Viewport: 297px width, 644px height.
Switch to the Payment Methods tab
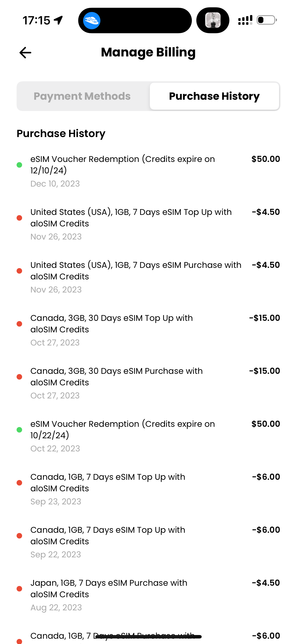point(82,96)
